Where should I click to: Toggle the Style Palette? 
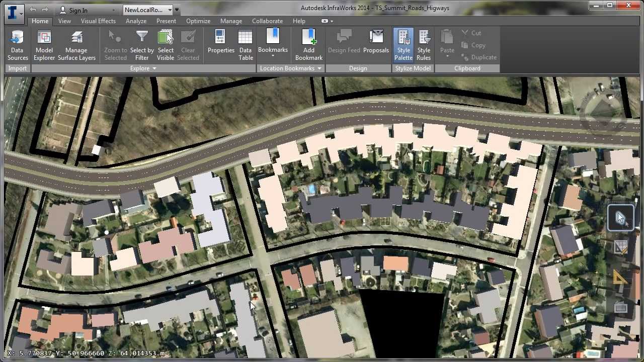[404, 45]
